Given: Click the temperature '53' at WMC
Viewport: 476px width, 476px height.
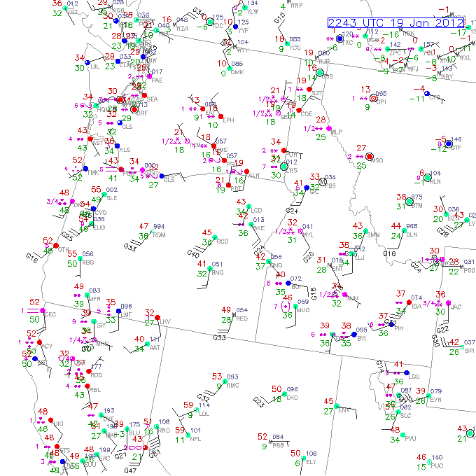Looking at the screenshot, I should (217, 377).
